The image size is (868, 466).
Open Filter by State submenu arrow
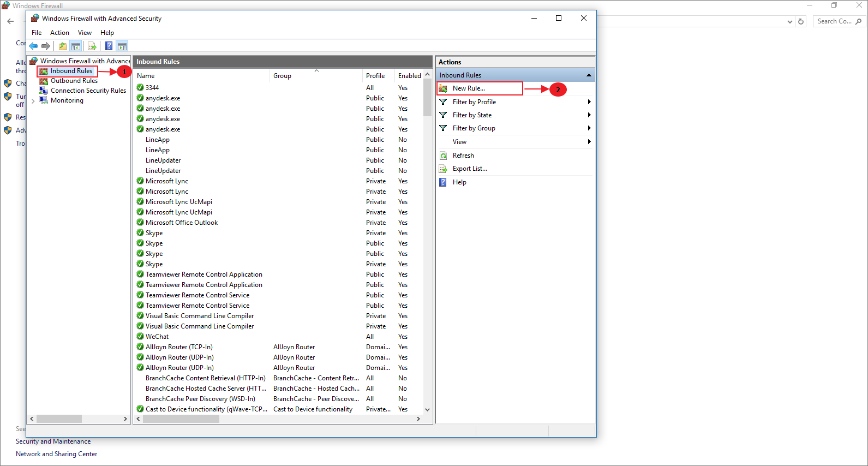click(x=589, y=115)
